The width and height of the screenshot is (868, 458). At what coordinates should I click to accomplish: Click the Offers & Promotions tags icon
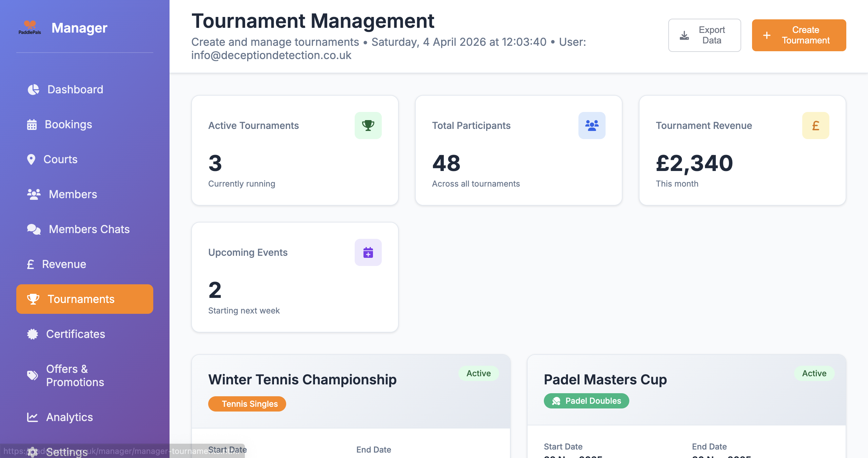click(x=33, y=376)
